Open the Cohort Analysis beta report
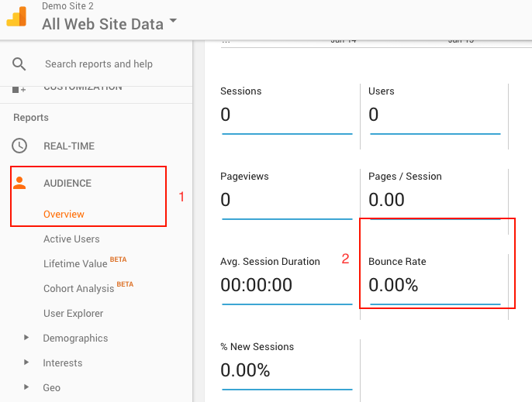The image size is (532, 402). (x=78, y=289)
